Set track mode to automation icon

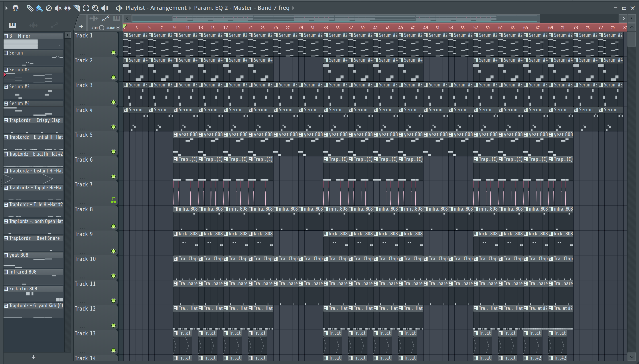click(106, 18)
